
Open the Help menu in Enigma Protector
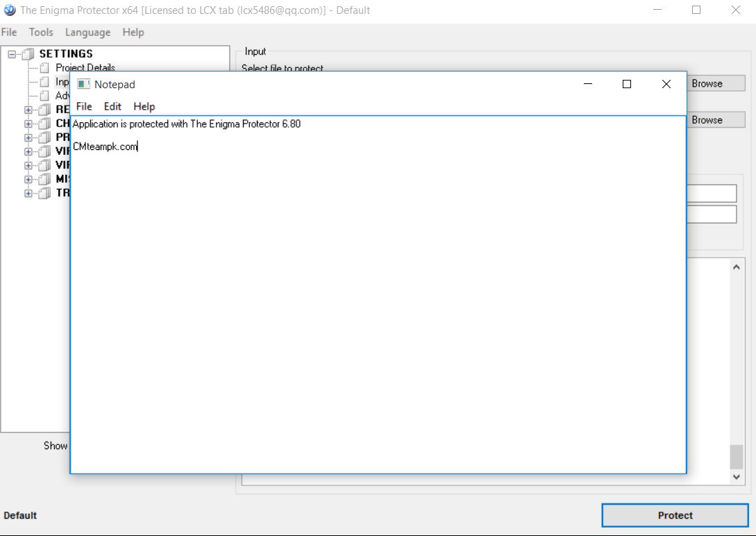coord(133,33)
